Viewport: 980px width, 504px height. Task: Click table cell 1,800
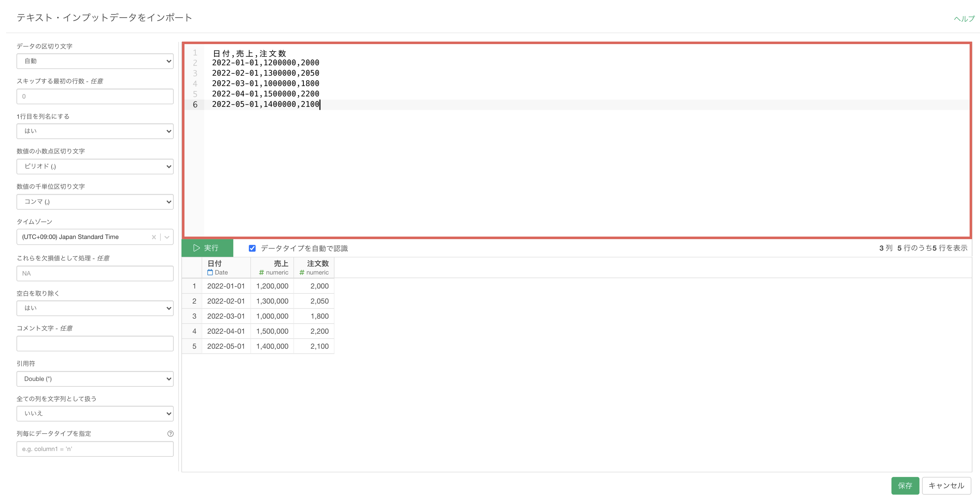[x=314, y=316]
